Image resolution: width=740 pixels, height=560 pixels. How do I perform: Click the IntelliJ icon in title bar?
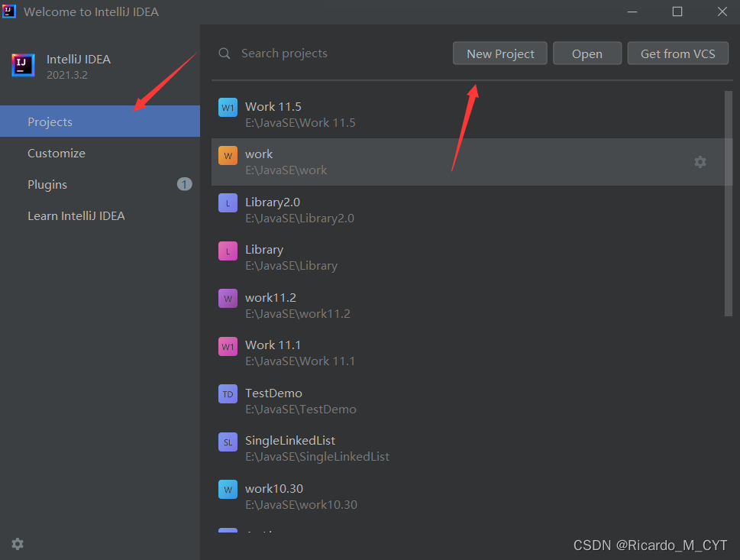[8, 11]
